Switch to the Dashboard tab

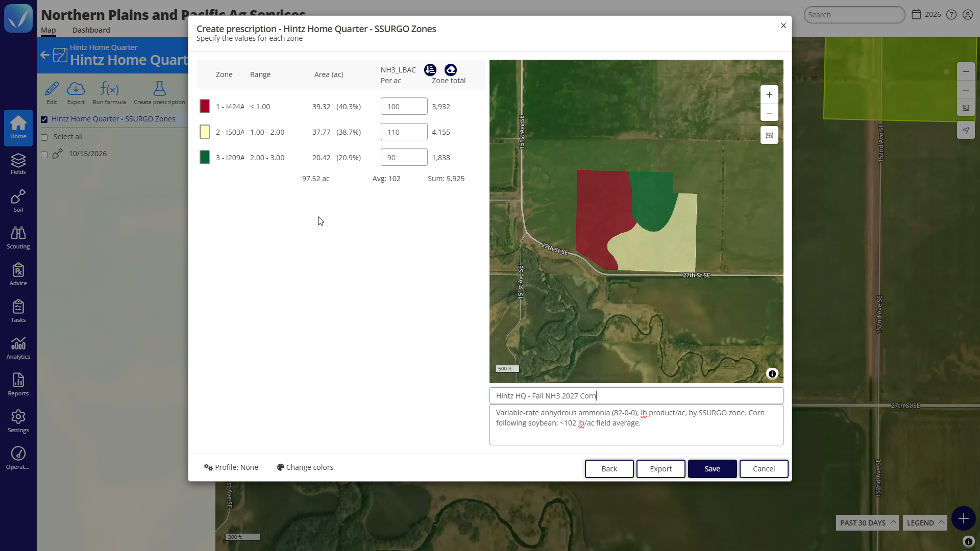pyautogui.click(x=91, y=30)
